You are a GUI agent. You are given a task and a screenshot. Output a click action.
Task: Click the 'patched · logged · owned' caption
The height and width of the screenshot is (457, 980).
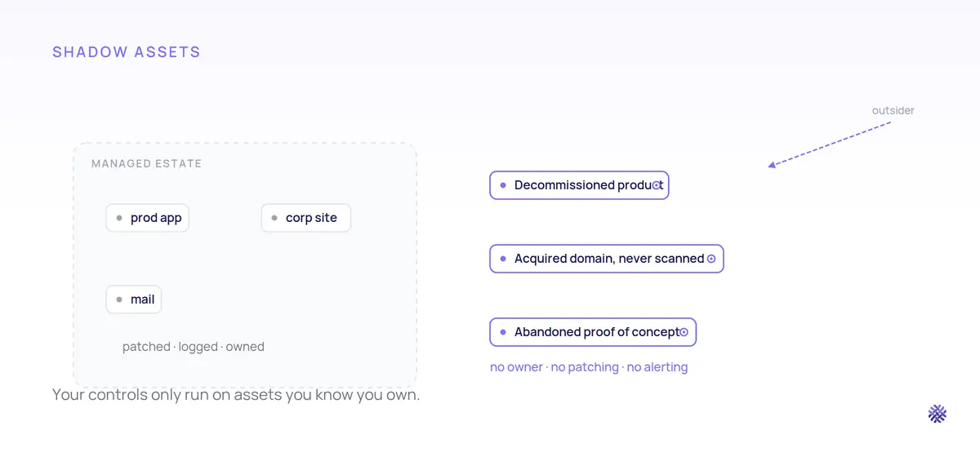[194, 347]
